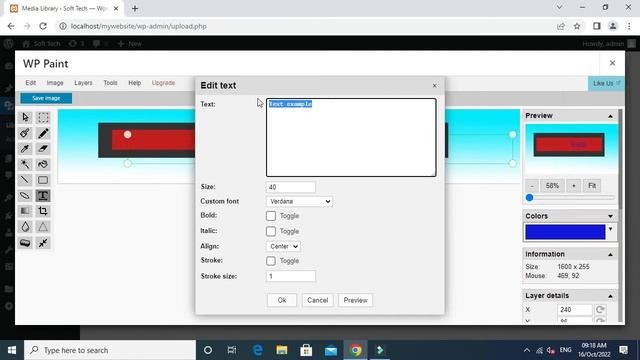Click the preview zoom slider handle
This screenshot has height=360, width=640.
(529, 198)
